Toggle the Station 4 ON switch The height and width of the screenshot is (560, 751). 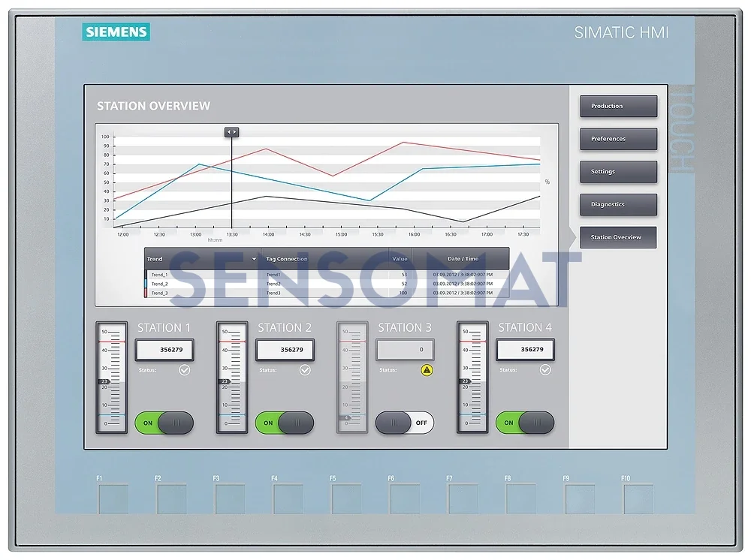coord(525,423)
